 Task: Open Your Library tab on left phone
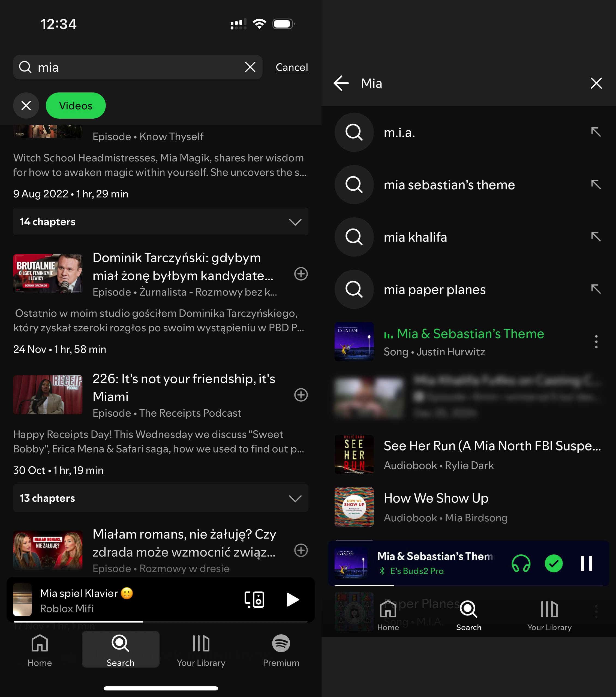201,650
